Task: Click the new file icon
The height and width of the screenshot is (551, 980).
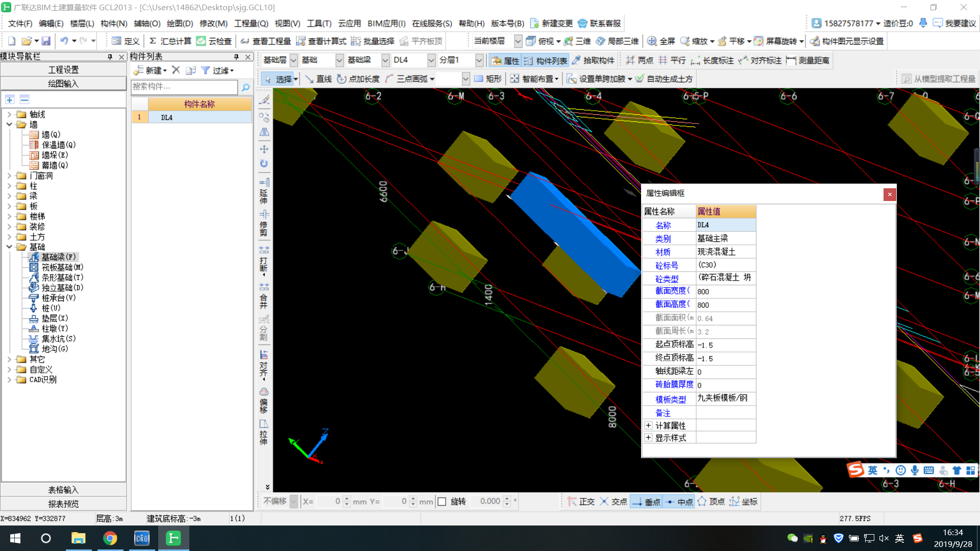Action: point(12,41)
